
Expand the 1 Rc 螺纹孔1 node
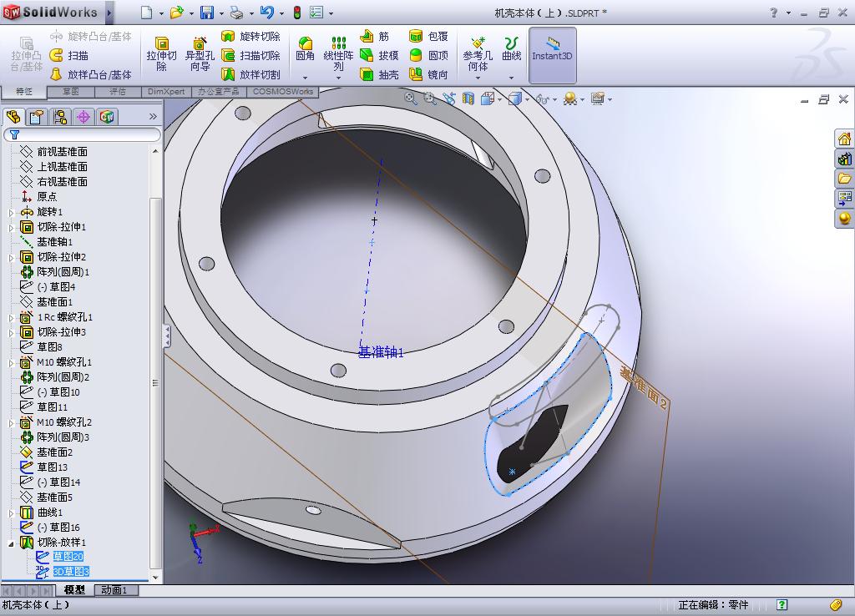11,317
